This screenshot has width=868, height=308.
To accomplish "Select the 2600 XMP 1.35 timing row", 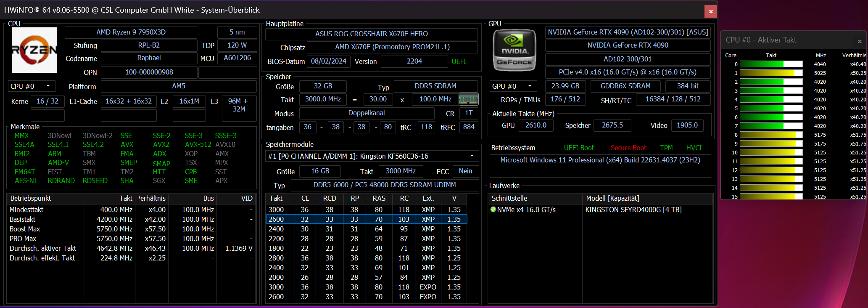I will click(367, 219).
